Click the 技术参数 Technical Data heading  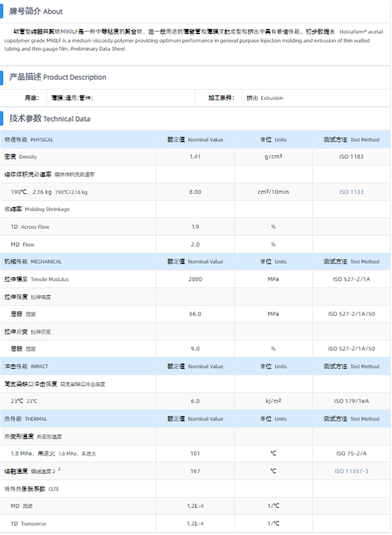[x=49, y=119]
